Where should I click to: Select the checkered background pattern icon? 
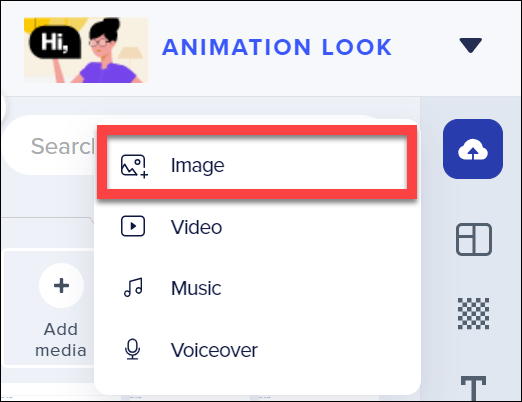(473, 313)
